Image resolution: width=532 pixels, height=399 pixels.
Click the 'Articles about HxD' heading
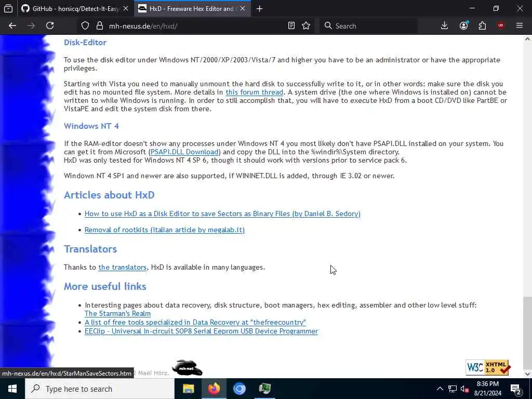click(109, 195)
